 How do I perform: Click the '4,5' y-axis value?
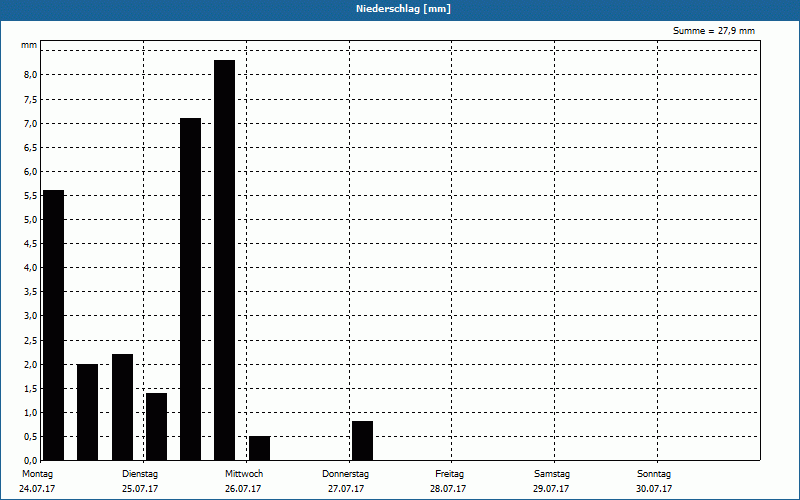click(31, 244)
